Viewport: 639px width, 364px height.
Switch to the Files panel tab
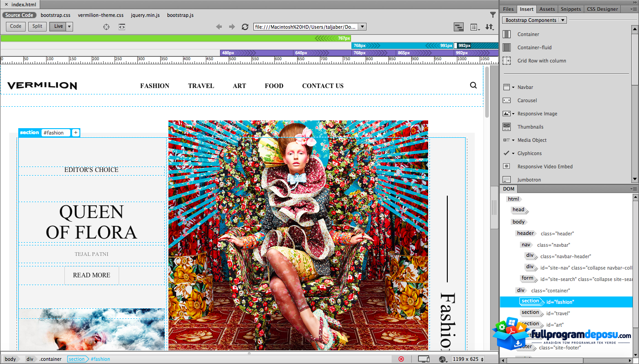tap(508, 9)
